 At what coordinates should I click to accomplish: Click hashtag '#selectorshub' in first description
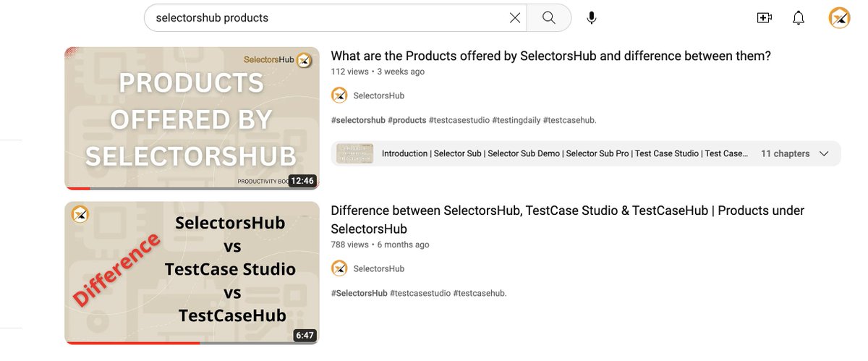pyautogui.click(x=358, y=120)
